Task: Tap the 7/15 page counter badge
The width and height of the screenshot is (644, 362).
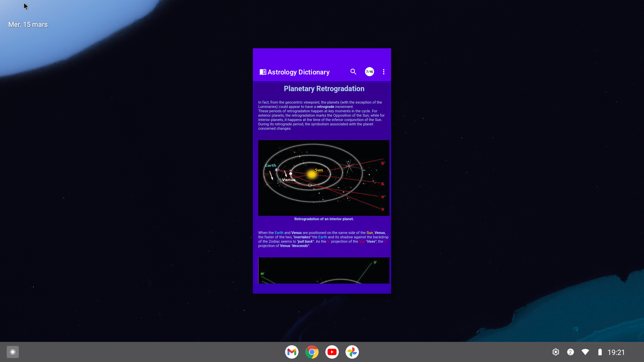Action: pos(369,72)
